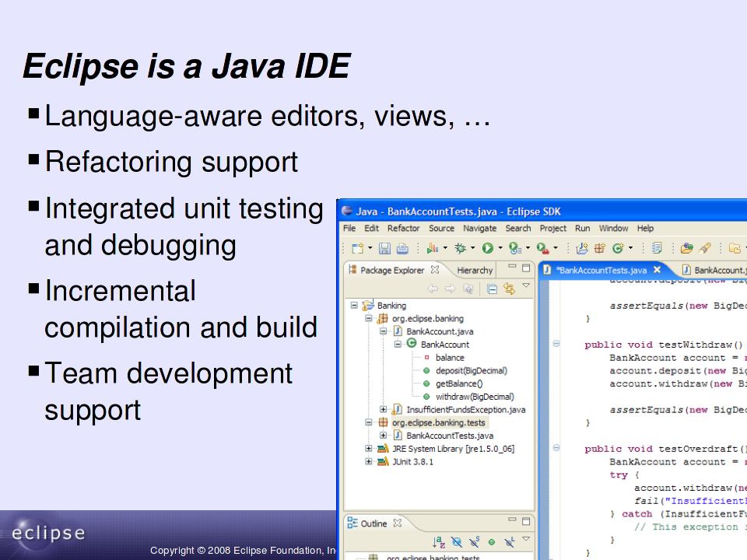
Task: Open the Window menu
Action: 614,229
